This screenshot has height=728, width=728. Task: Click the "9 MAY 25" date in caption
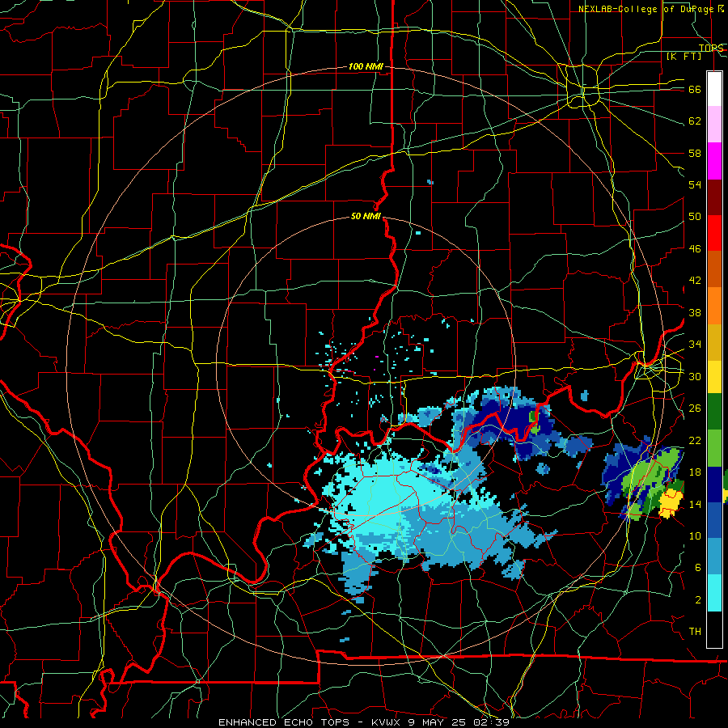pyautogui.click(x=438, y=722)
